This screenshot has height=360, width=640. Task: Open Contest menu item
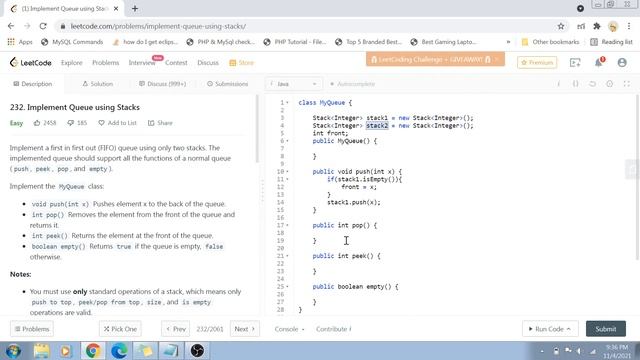[176, 62]
